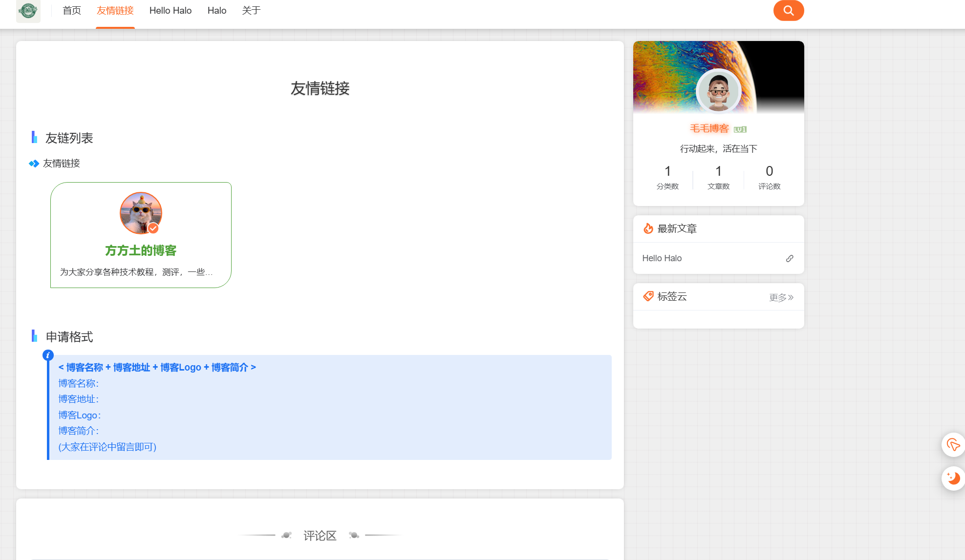
Task: Click the orange search button
Action: (788, 11)
